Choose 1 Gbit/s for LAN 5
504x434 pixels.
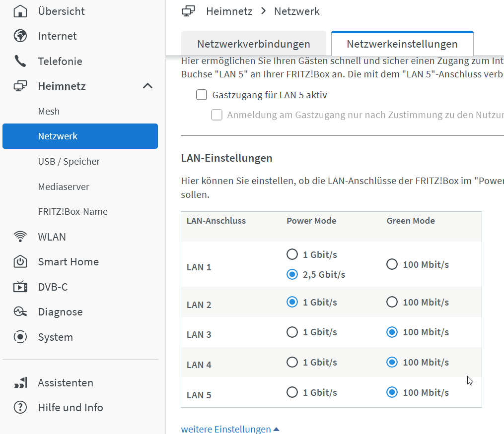(292, 393)
